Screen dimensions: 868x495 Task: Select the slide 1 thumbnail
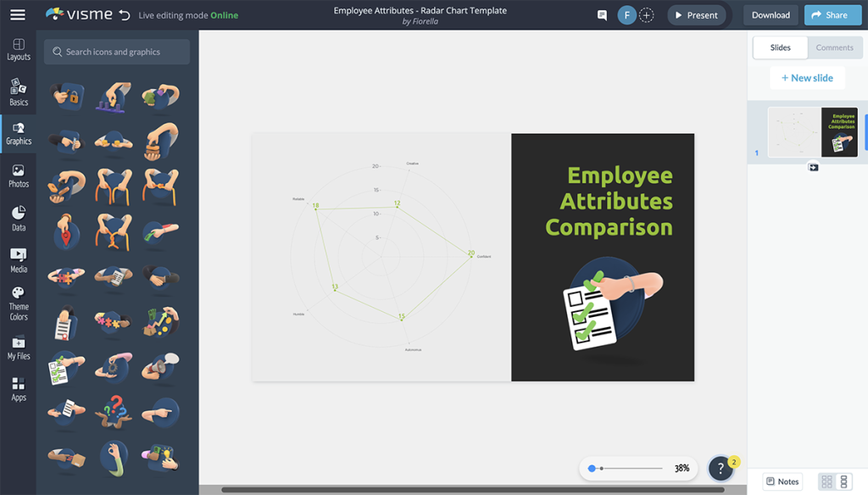(814, 131)
